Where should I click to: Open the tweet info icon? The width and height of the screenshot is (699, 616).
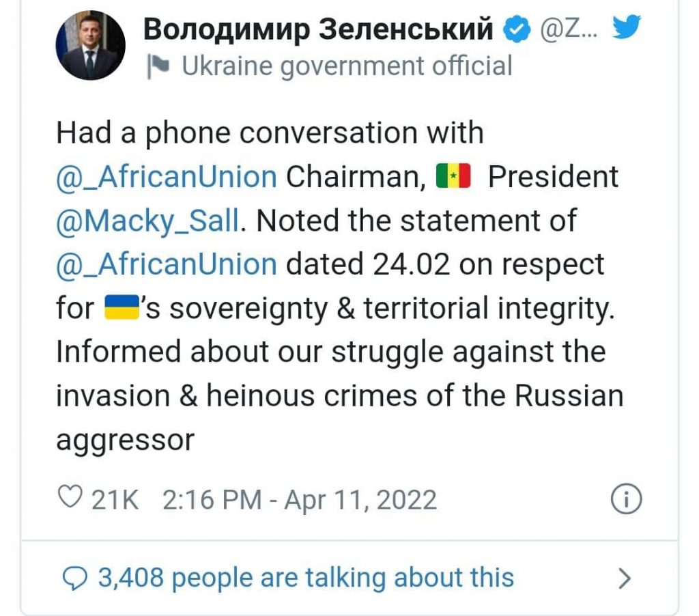[x=626, y=499]
